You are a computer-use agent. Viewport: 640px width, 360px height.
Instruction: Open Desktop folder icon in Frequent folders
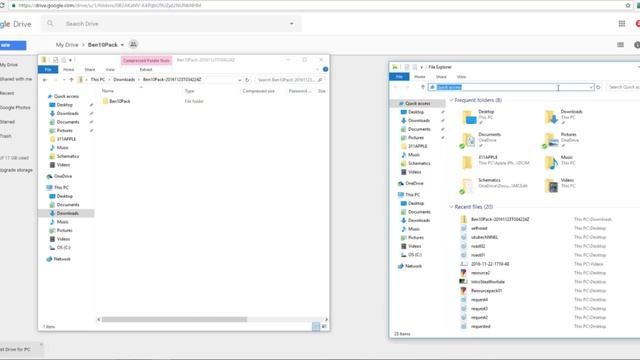[469, 117]
